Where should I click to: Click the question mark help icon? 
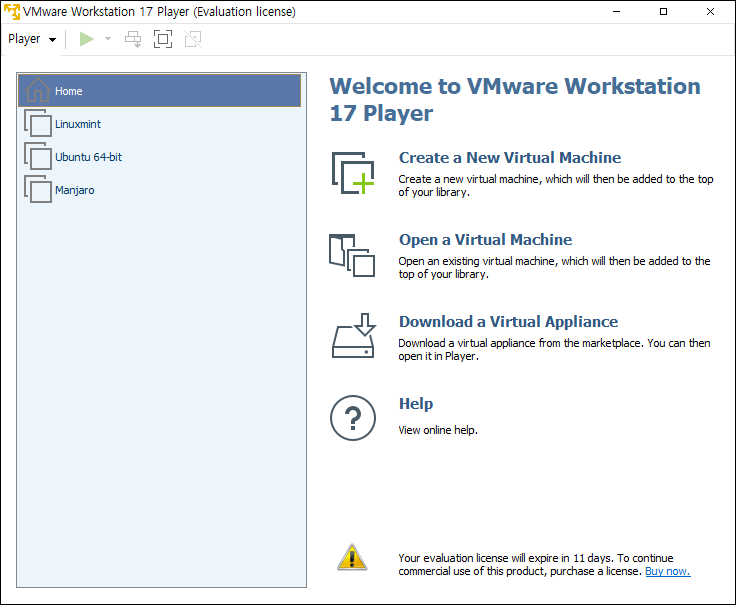(x=353, y=418)
